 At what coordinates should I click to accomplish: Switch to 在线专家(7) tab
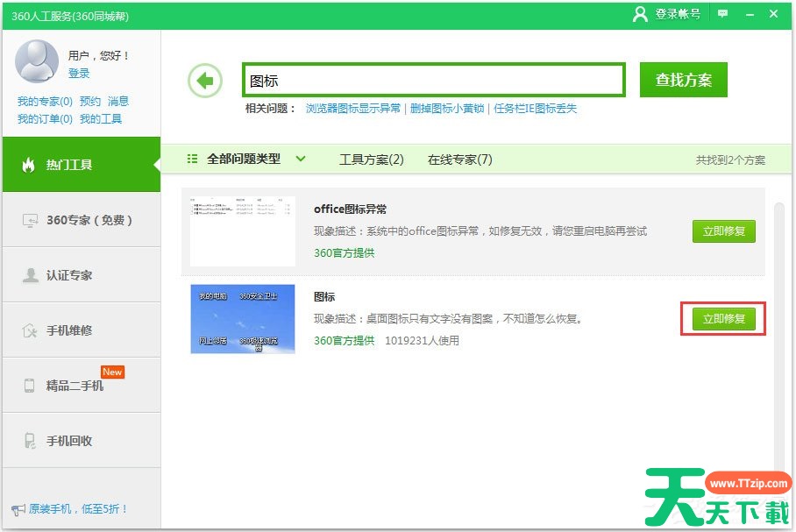point(459,160)
